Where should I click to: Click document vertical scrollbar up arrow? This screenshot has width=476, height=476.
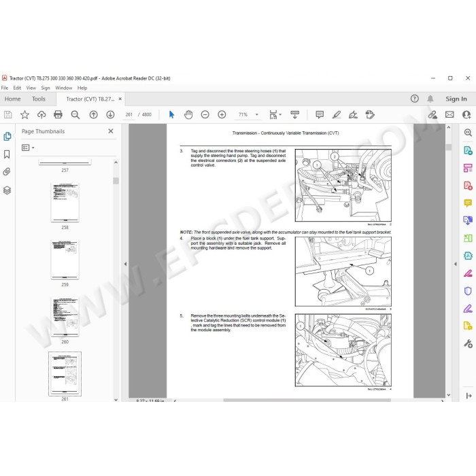coord(449,128)
